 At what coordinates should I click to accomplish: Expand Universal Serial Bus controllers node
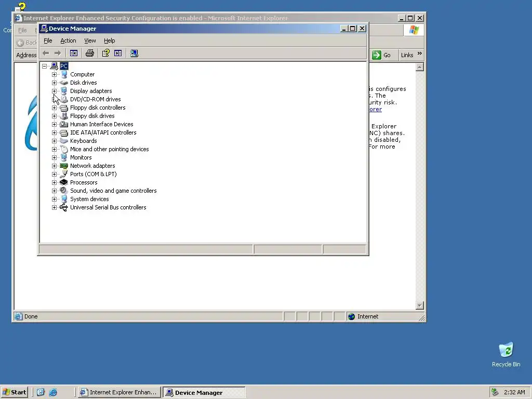coord(54,207)
